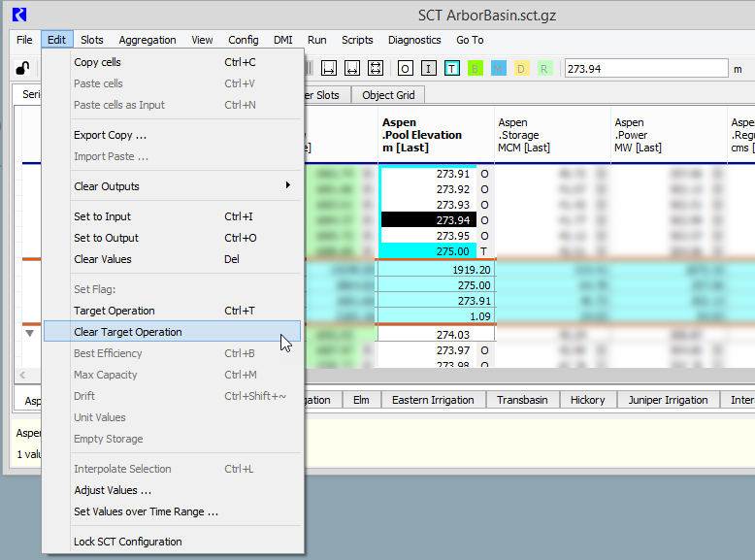
Task: Click the 273.94 value input field
Action: tap(645, 69)
